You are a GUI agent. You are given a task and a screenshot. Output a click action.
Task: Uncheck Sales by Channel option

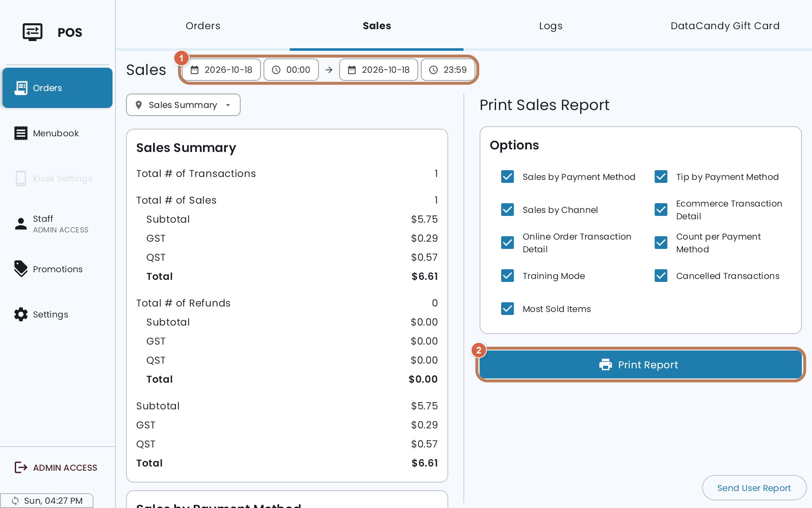point(507,210)
